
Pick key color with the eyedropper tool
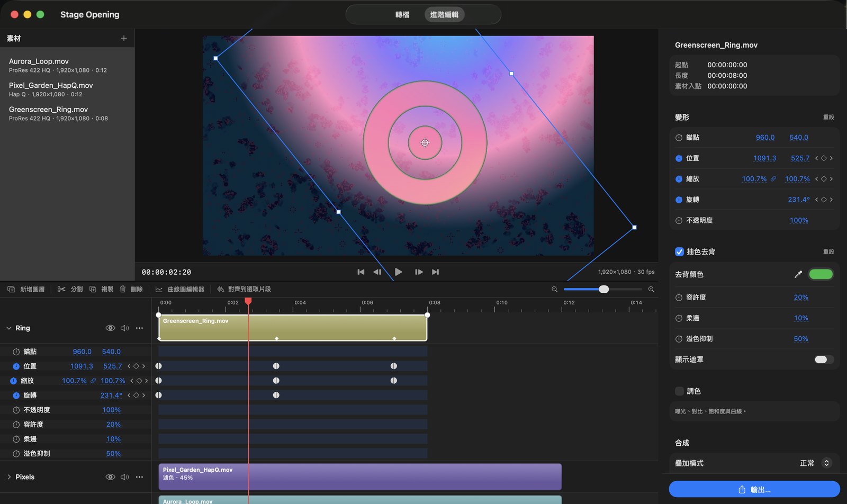tap(798, 274)
